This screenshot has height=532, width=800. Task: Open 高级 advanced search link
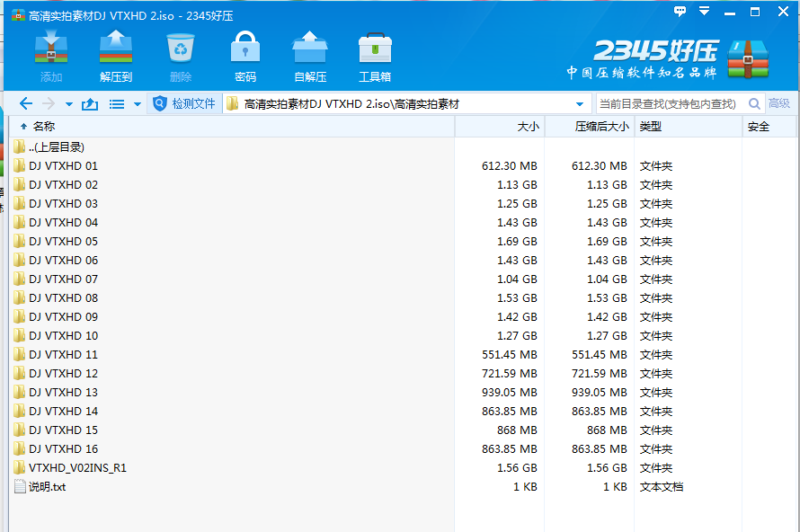[779, 103]
